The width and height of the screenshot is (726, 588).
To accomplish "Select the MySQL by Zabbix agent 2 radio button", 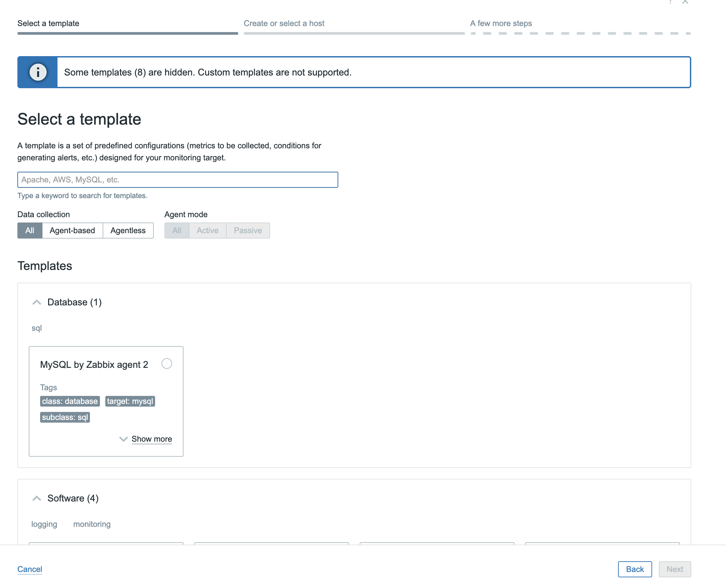I will coord(166,364).
